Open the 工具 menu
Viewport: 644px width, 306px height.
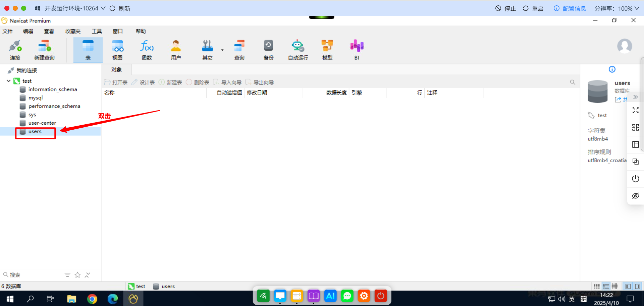97,31
